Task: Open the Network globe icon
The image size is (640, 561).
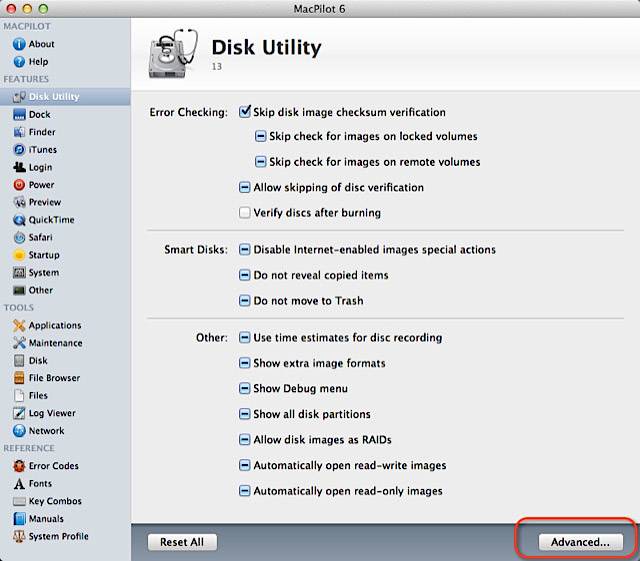Action: pos(19,431)
